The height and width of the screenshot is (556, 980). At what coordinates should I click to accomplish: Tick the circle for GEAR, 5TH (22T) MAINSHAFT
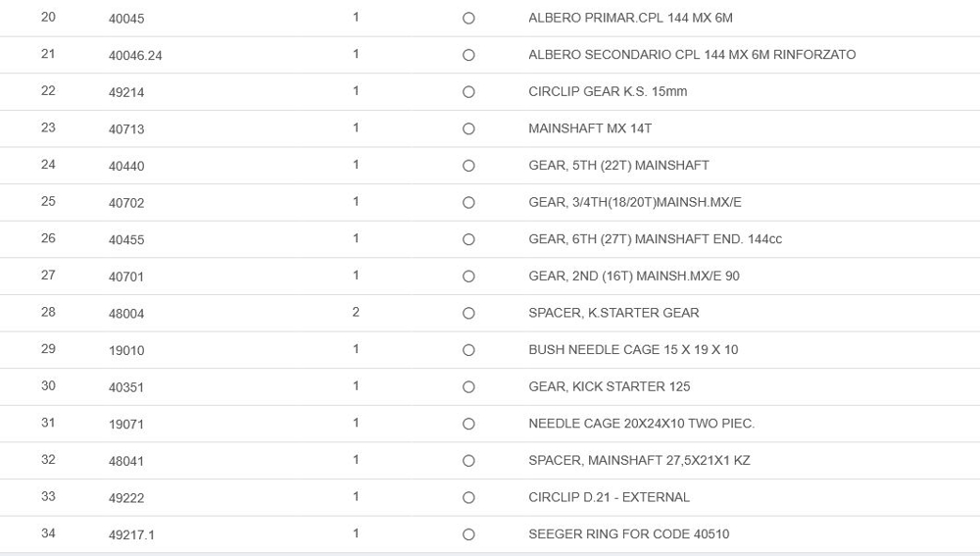(x=468, y=166)
